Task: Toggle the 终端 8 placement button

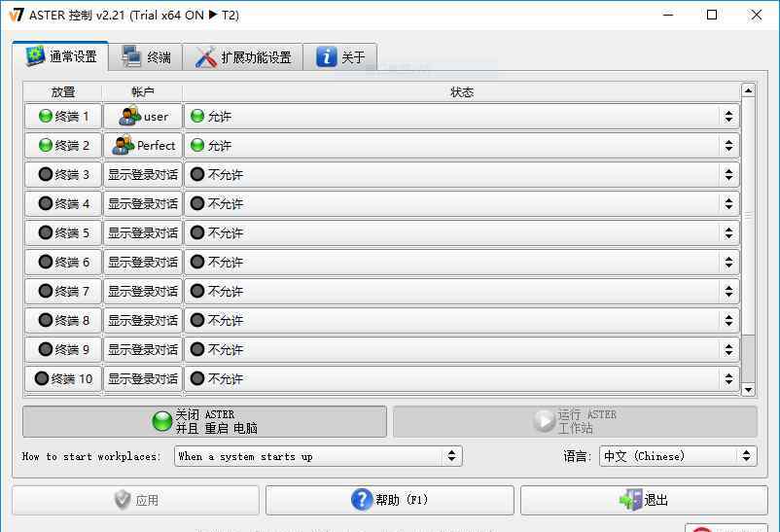Action: pos(63,321)
